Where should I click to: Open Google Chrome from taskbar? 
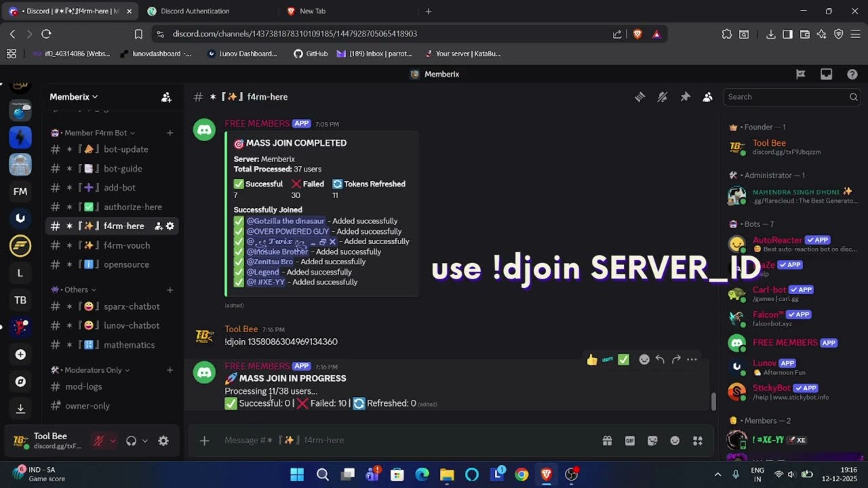point(521,474)
